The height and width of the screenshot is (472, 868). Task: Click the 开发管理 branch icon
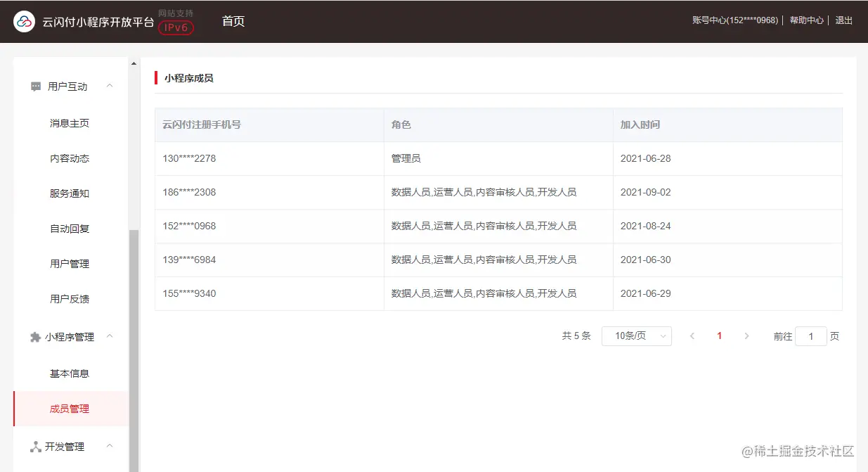36,447
